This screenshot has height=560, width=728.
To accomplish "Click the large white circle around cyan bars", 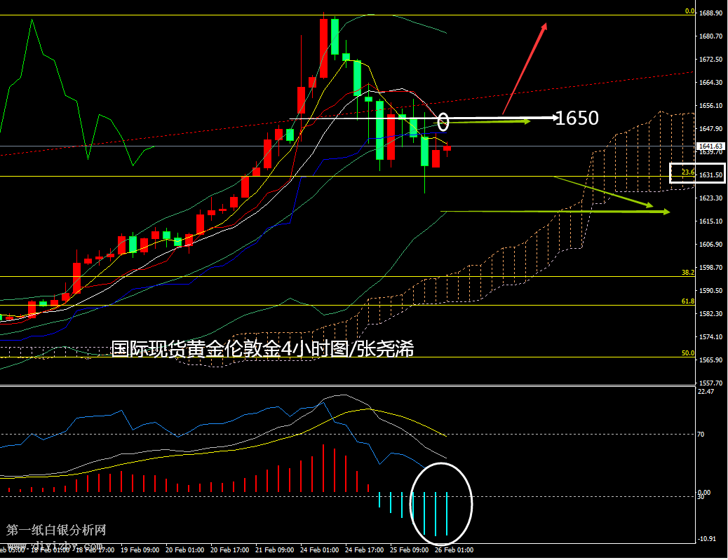I will point(442,501).
